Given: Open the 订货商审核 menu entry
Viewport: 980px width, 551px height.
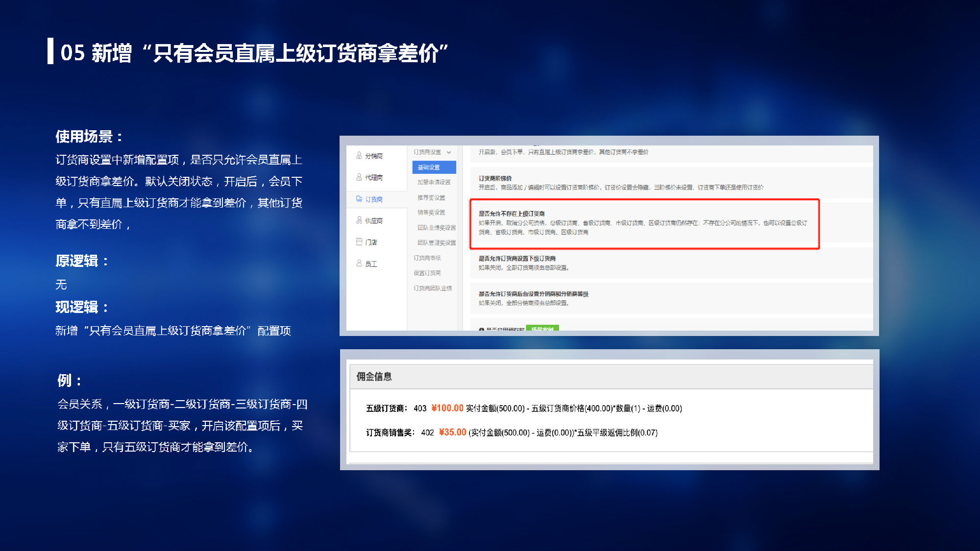Looking at the screenshot, I should [427, 258].
